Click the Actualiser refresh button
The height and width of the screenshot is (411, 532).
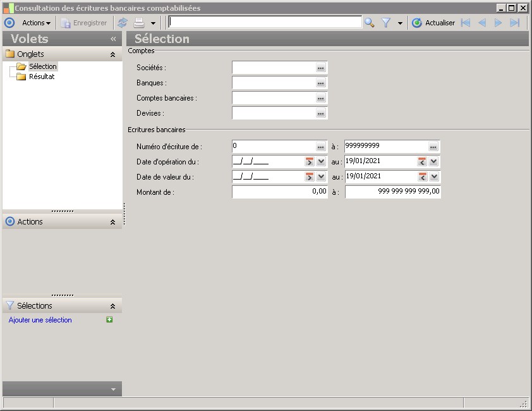(433, 23)
